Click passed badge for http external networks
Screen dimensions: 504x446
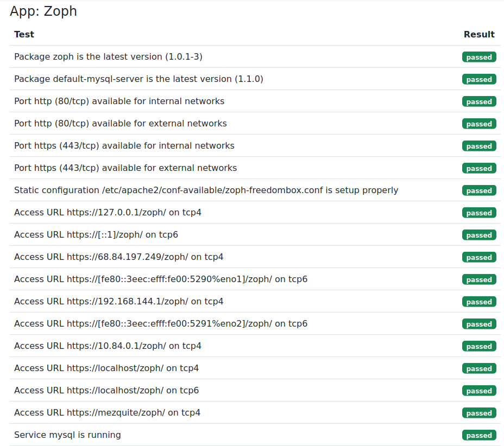tap(478, 124)
